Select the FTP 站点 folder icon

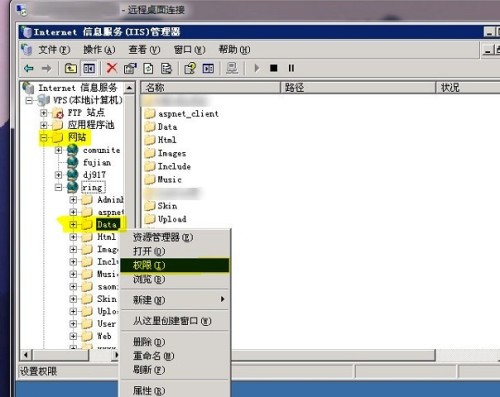point(58,113)
